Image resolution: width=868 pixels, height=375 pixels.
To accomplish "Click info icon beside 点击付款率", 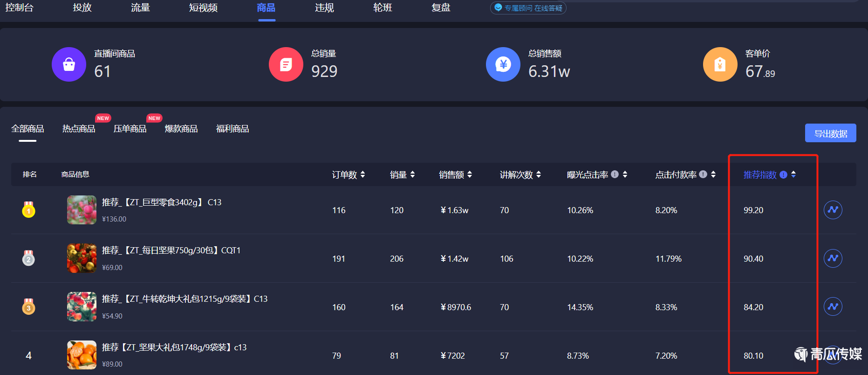I will tap(703, 174).
